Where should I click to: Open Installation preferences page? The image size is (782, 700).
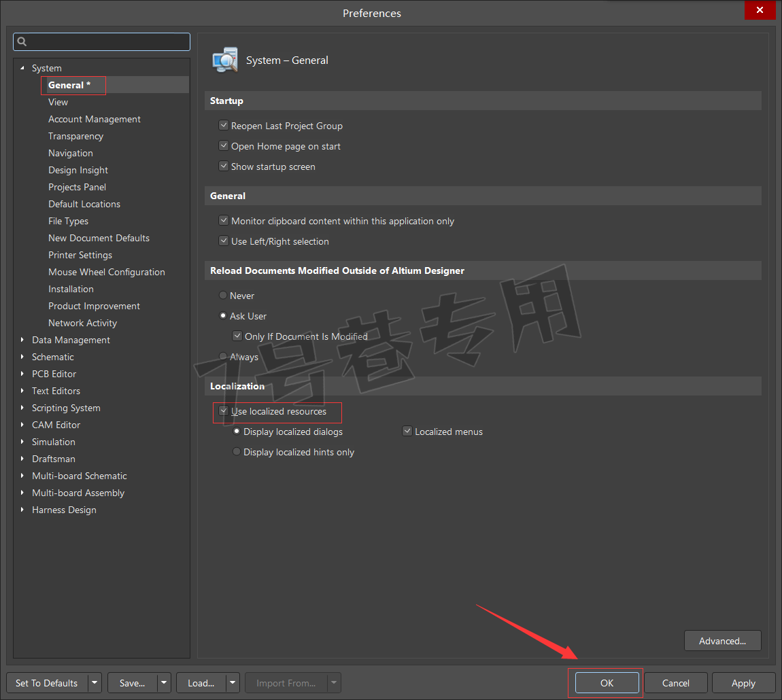point(71,289)
